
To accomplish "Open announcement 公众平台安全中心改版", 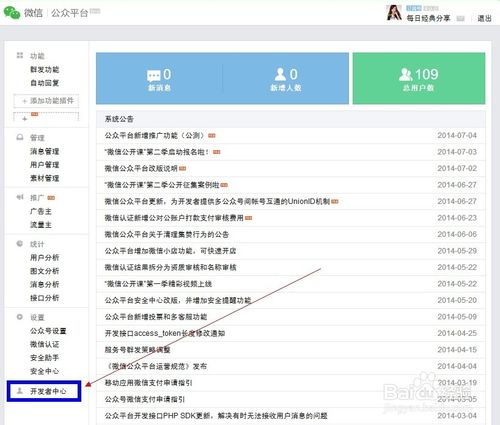I will coord(178,300).
